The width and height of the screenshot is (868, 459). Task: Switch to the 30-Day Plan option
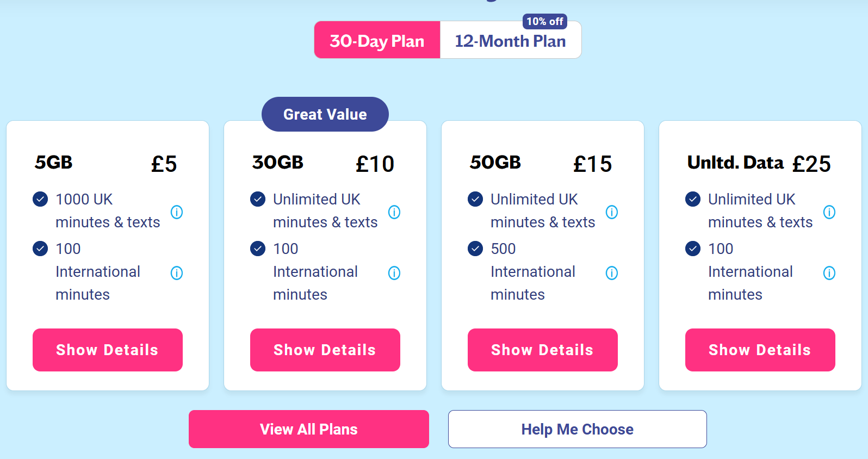377,40
